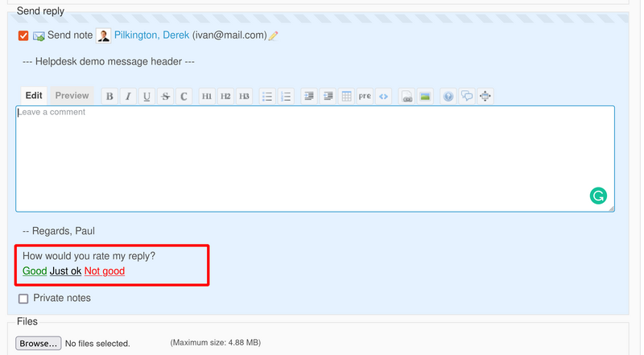Click the Grammarly icon in the comment box
The image size is (644, 355).
598,196
